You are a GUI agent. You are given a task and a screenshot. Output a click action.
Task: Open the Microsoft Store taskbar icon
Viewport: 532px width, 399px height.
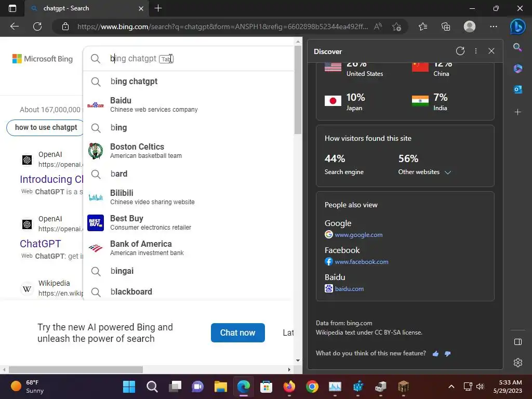point(267,387)
